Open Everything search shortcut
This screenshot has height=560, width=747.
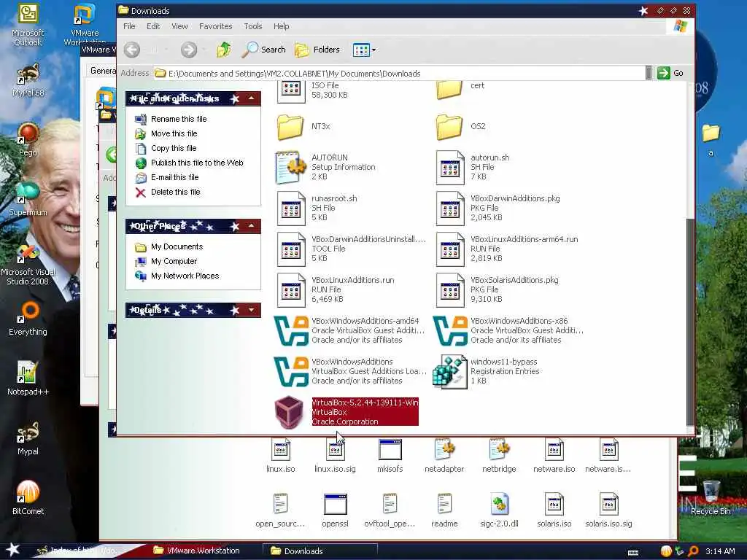pyautogui.click(x=28, y=319)
